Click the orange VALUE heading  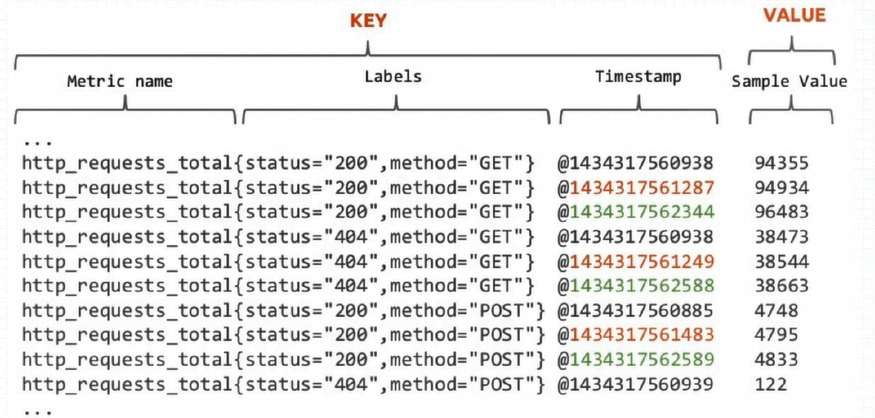pyautogui.click(x=794, y=16)
